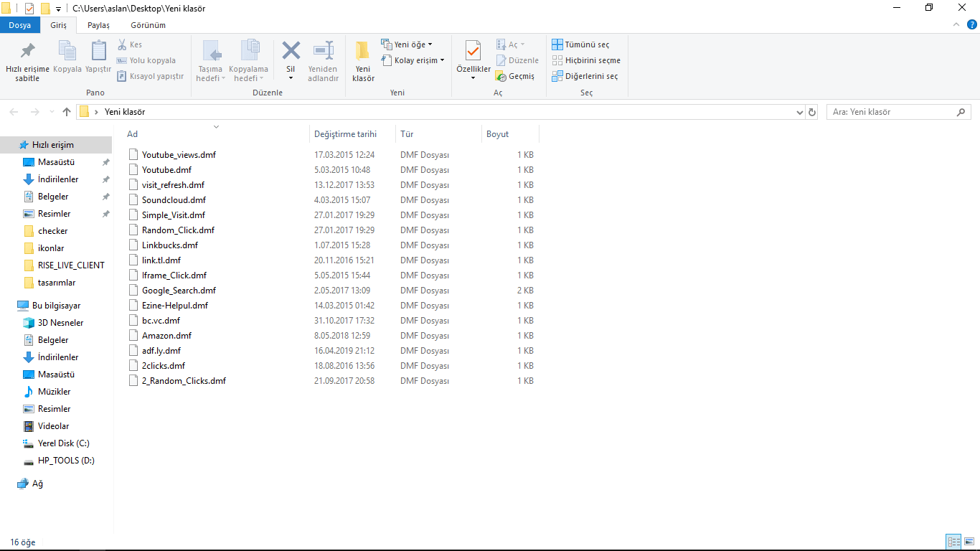
Task: Click the Kes scissors icon
Action: 122,44
